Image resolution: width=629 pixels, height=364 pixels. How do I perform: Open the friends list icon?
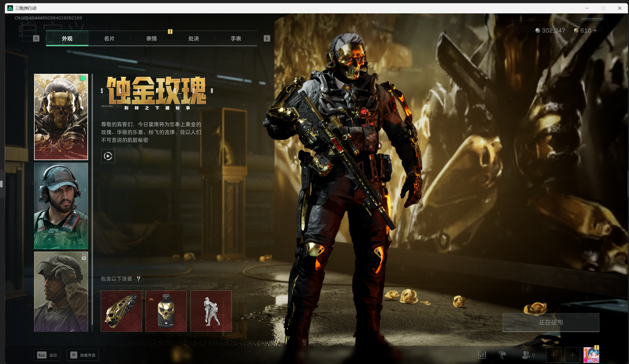click(525, 355)
